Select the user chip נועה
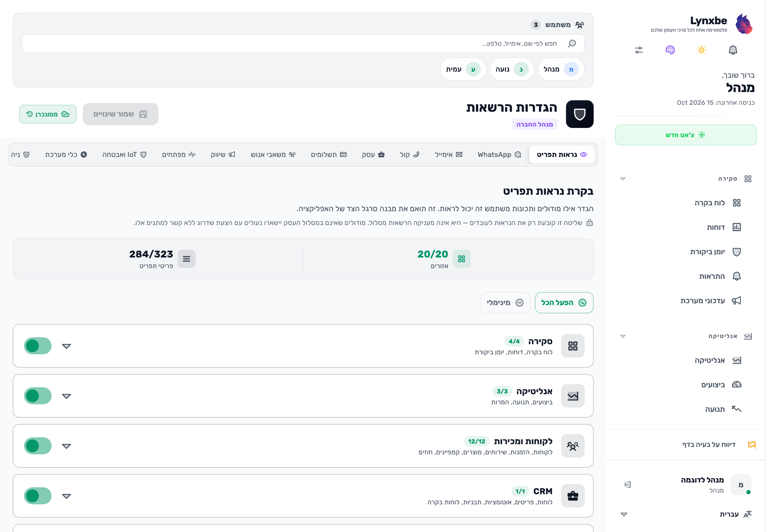The image size is (766, 532). point(512,69)
